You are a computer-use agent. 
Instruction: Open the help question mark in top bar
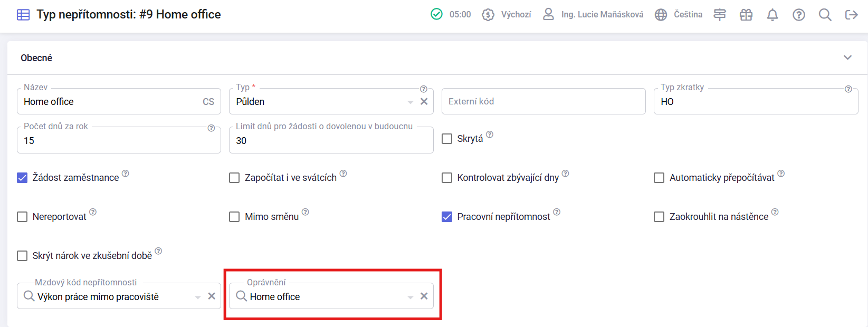click(x=799, y=15)
